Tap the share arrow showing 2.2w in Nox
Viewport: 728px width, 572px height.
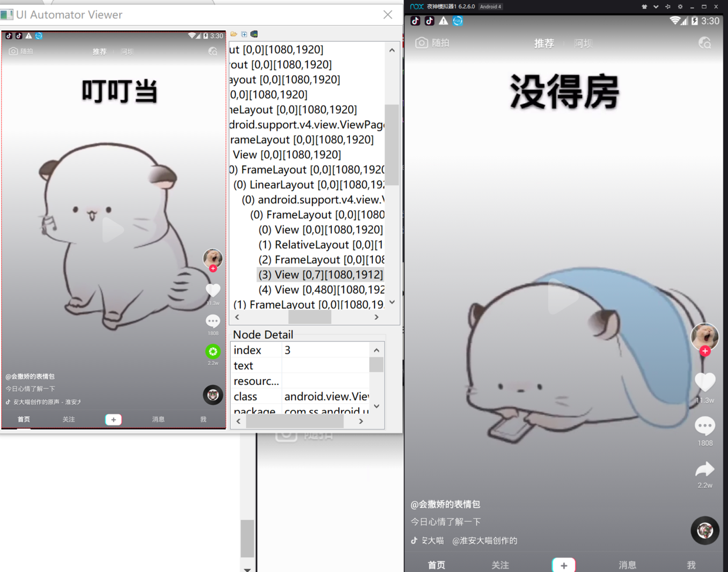[705, 469]
